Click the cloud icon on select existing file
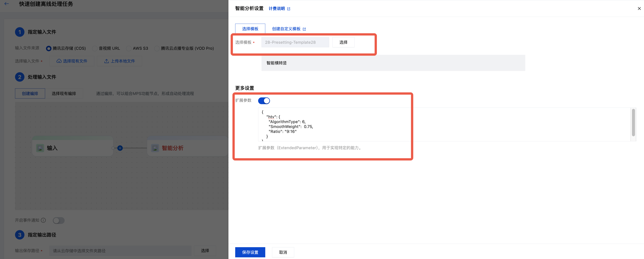The height and width of the screenshot is (259, 644). pyautogui.click(x=59, y=61)
